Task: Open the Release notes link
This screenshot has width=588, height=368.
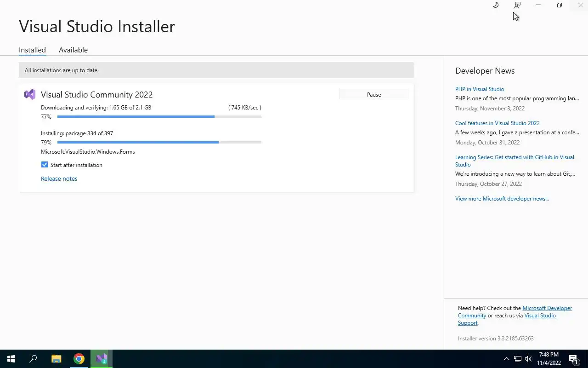Action: (59, 178)
